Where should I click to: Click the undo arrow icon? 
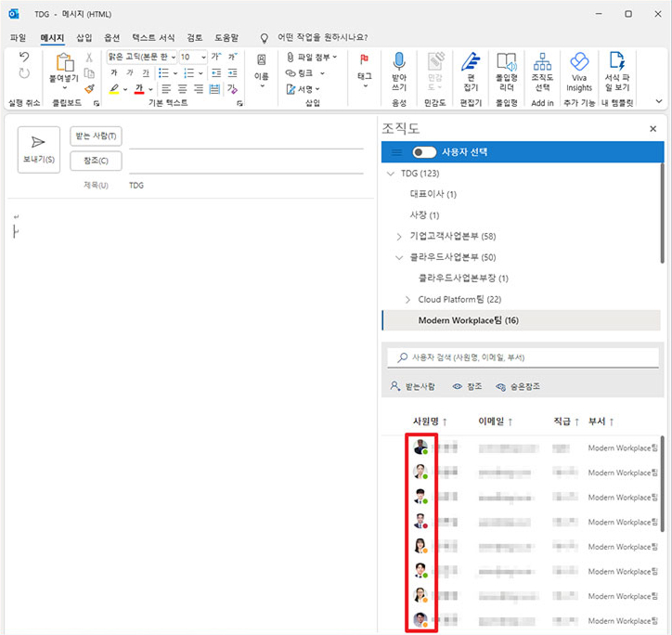[24, 57]
